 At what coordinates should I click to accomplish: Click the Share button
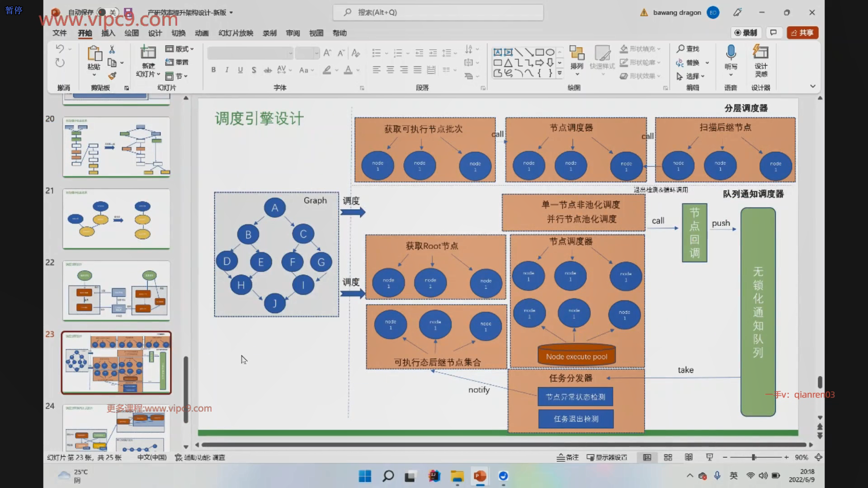coord(802,33)
